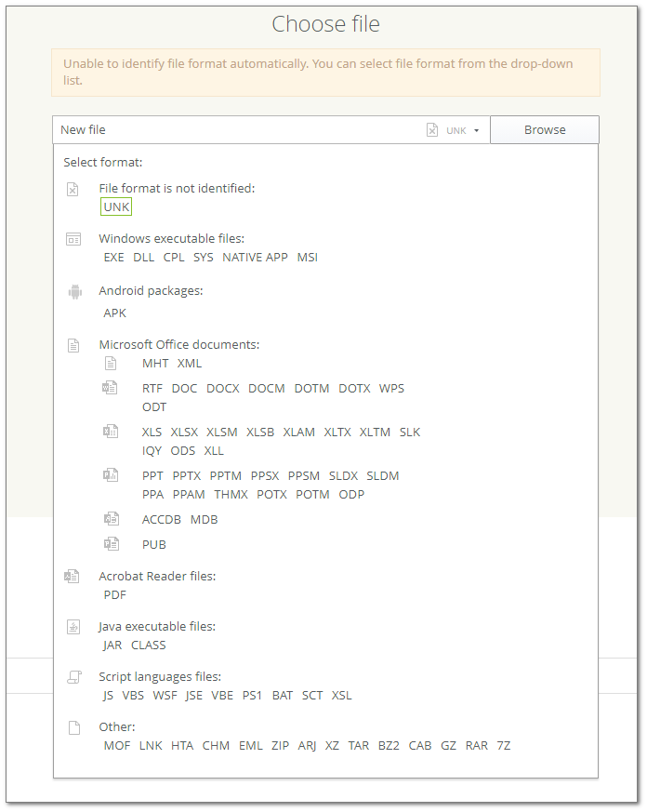Click the MHT/XML generic document icon

pyautogui.click(x=111, y=363)
